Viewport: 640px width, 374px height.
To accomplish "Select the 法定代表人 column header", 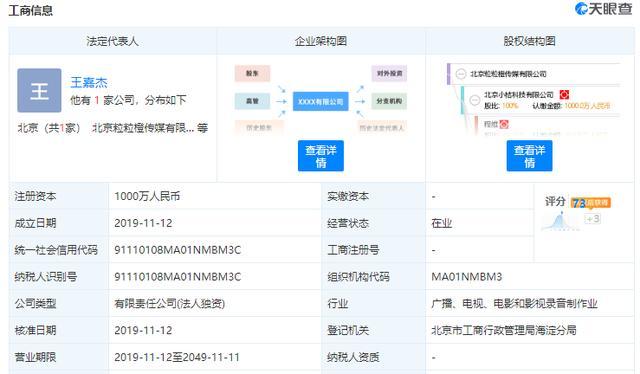I will tap(112, 41).
